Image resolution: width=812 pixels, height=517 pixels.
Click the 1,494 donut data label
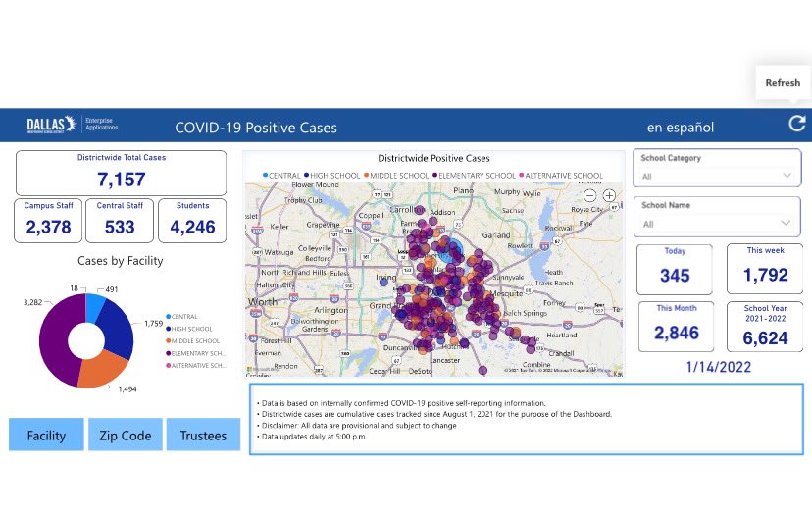127,389
